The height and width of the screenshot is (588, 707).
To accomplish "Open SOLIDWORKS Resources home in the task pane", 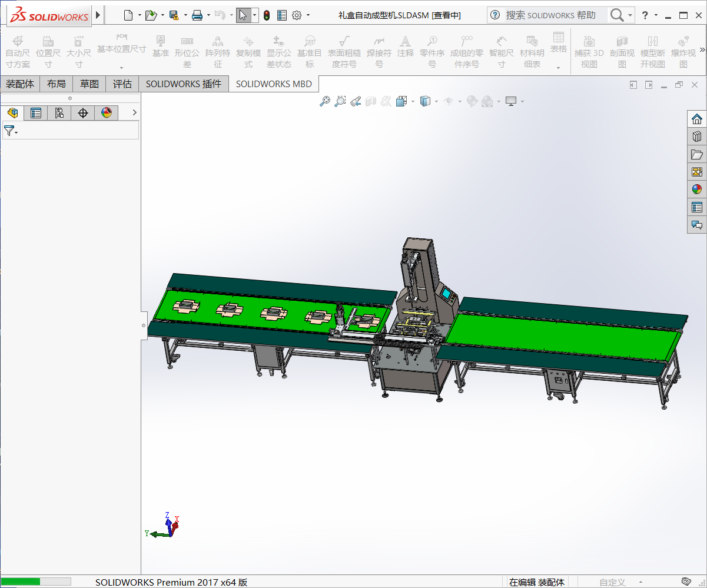I will coord(697,119).
